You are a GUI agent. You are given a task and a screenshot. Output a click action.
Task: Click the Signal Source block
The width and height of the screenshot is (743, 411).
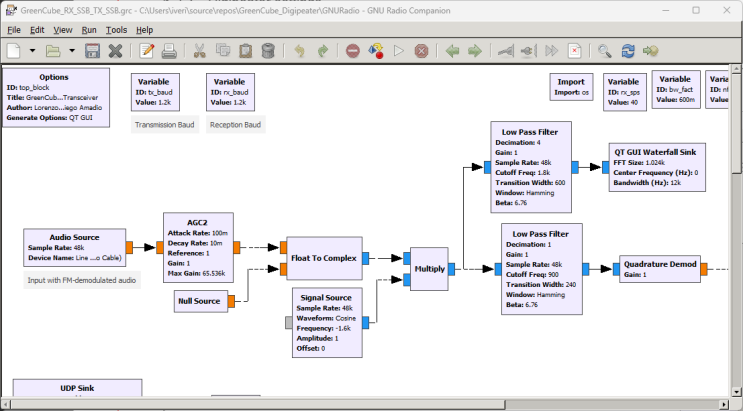pyautogui.click(x=327, y=322)
